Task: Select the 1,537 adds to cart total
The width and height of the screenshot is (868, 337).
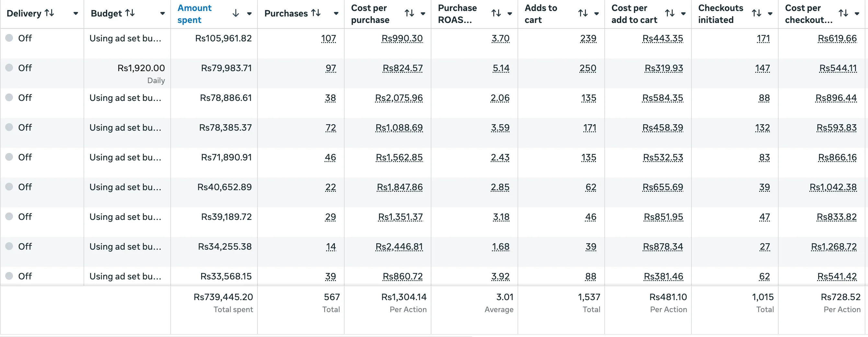Action: click(589, 297)
